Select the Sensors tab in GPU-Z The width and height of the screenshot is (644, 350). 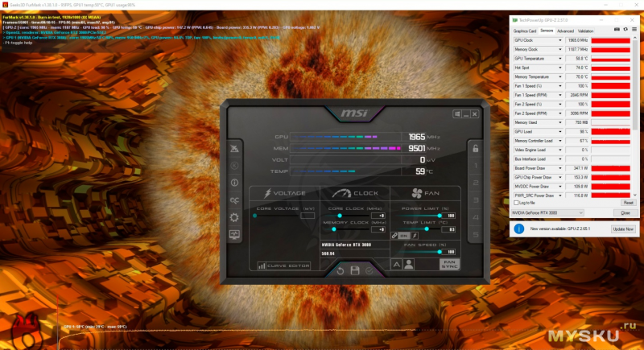(547, 31)
